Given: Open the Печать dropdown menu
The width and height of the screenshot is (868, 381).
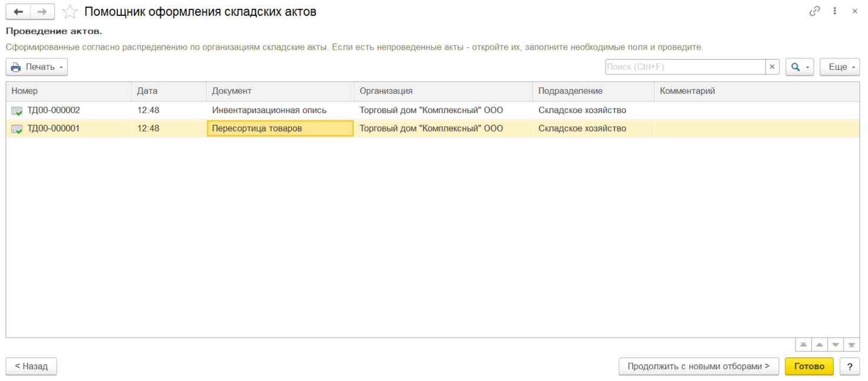Looking at the screenshot, I should 37,67.
